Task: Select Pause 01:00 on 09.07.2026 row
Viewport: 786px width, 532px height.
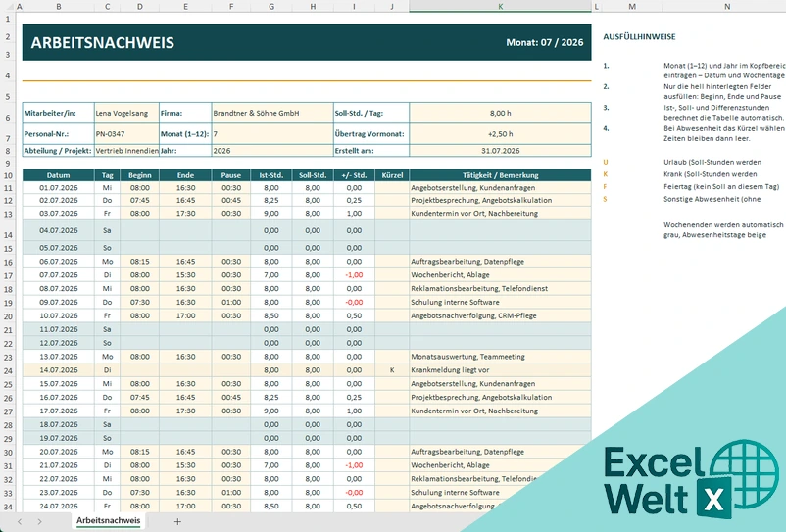Action: 231,303
